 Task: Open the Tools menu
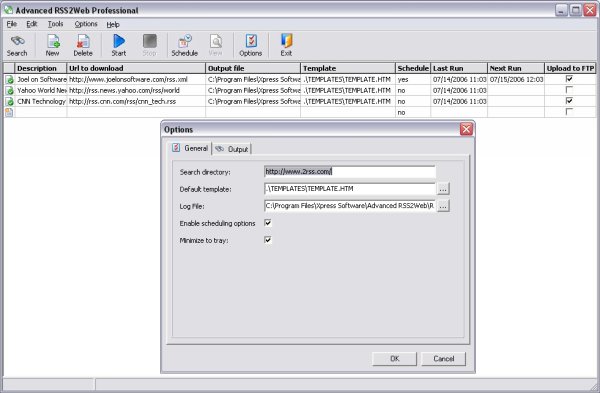[55, 24]
